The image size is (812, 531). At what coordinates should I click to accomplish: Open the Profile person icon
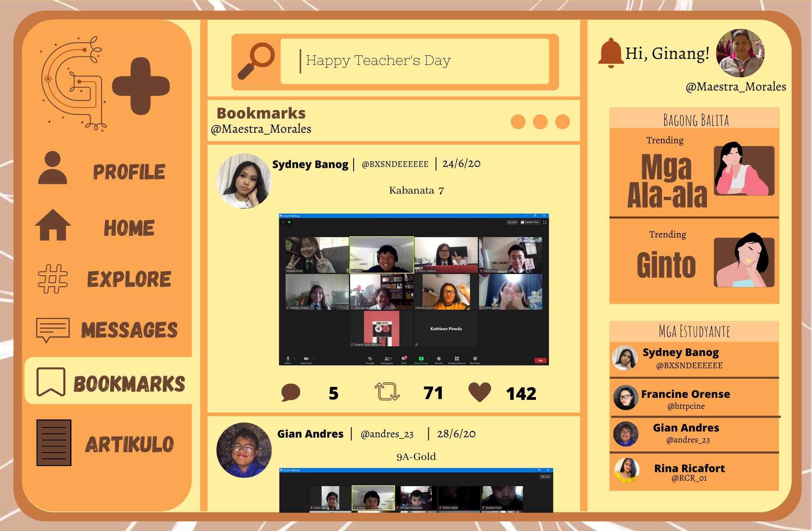[x=52, y=168]
